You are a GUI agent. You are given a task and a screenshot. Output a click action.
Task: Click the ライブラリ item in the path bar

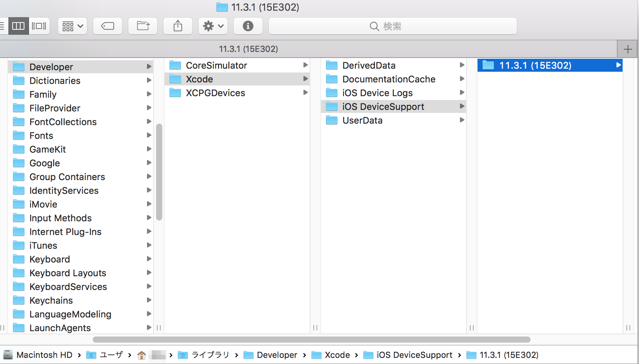[211, 355]
